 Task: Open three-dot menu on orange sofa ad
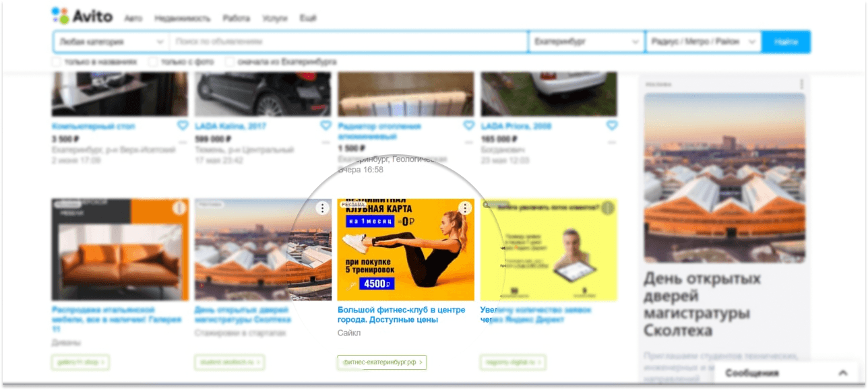pyautogui.click(x=179, y=208)
